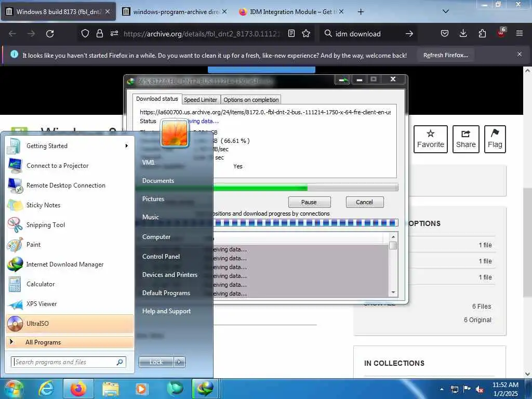
Task: Launch Paint from Start menu
Action: click(x=69, y=245)
